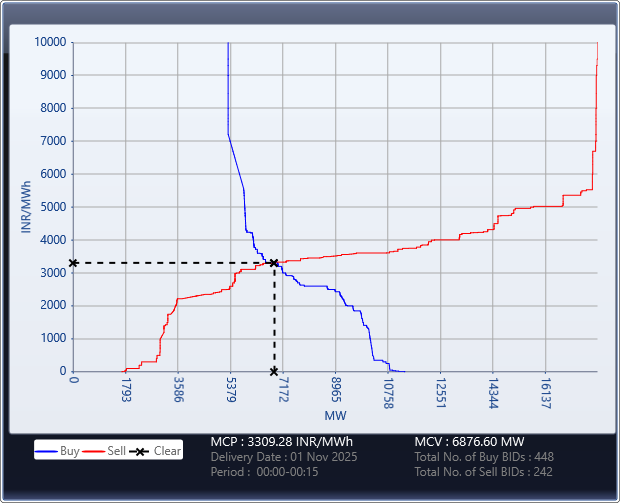The width and height of the screenshot is (620, 503).
Task: Click the MW horizontal axis title
Action: (335, 416)
